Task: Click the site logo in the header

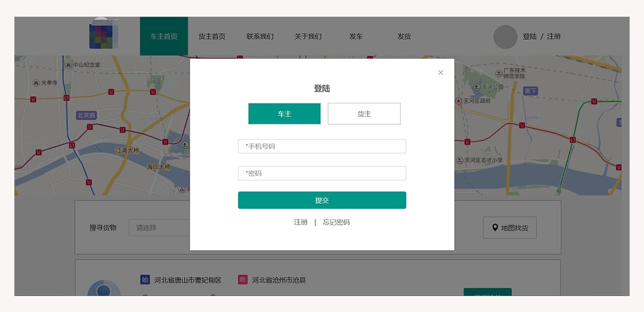Action: coord(105,36)
